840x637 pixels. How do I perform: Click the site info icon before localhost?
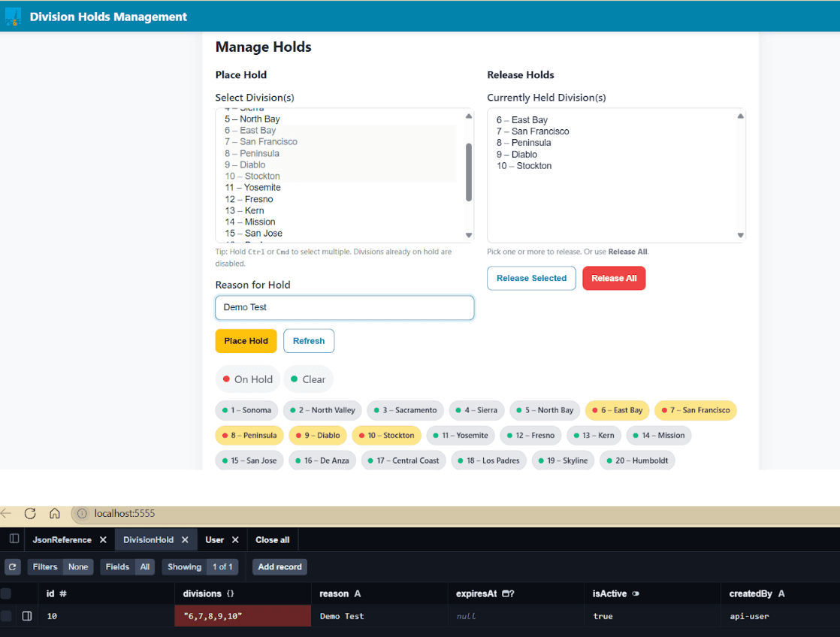point(82,514)
